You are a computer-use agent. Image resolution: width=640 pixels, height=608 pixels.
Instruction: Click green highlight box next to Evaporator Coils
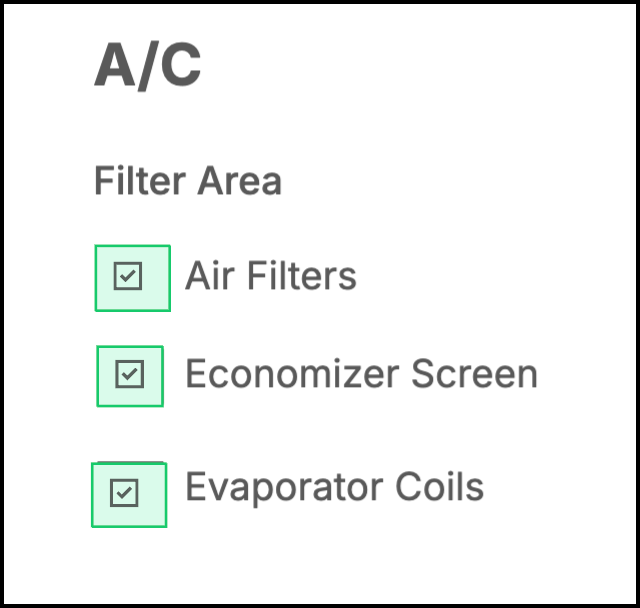tap(129, 495)
